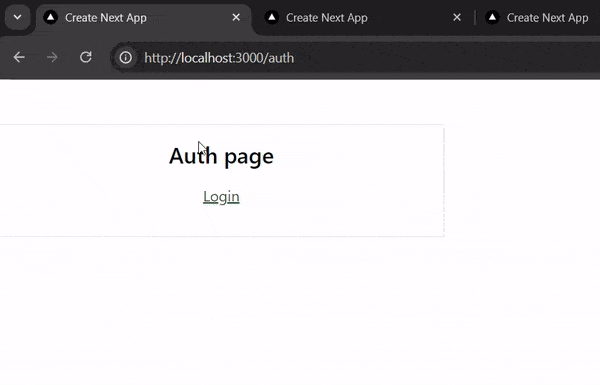
Task: Close the second Create Next App tab
Action: pos(457,18)
